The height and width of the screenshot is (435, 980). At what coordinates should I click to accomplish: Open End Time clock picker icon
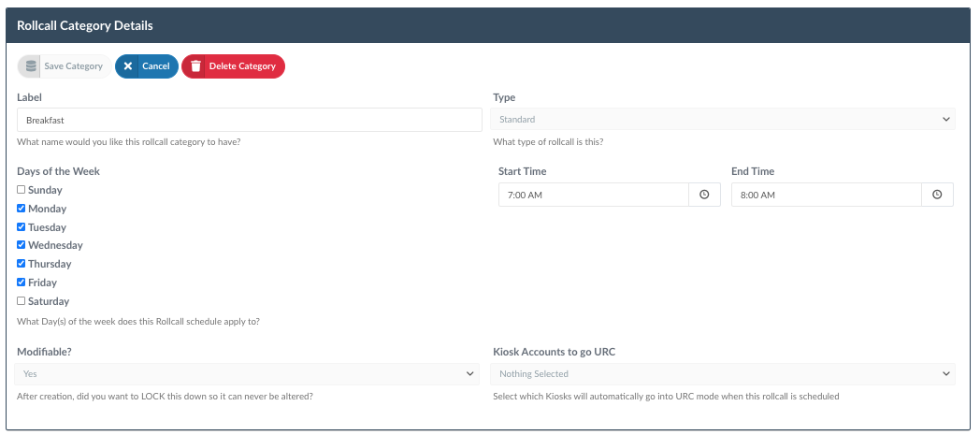click(937, 195)
